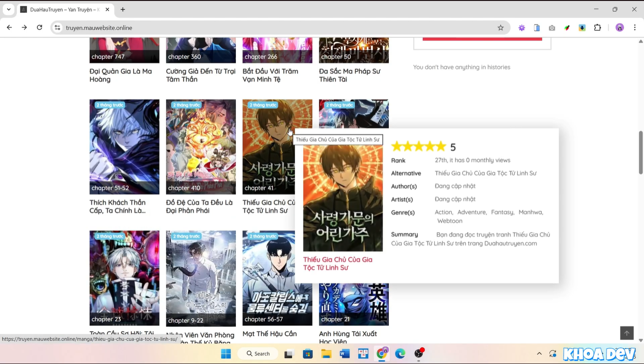Go back to the previous page

(x=9, y=27)
